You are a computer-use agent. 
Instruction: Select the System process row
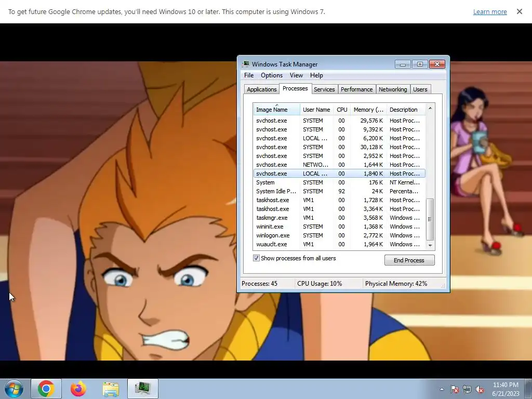pos(339,182)
